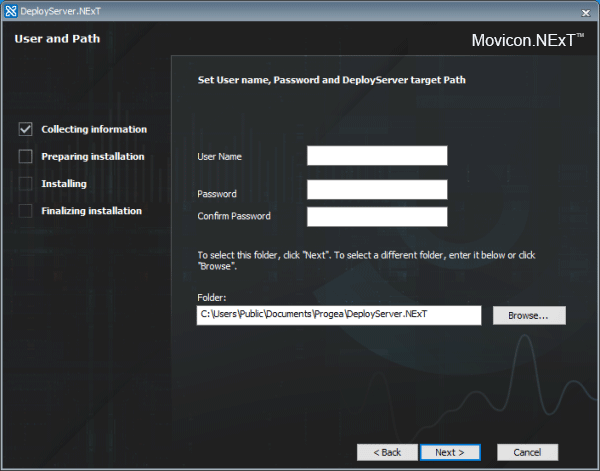This screenshot has height=471, width=600.
Task: Click the Set User name, Password heading
Action: click(x=331, y=80)
